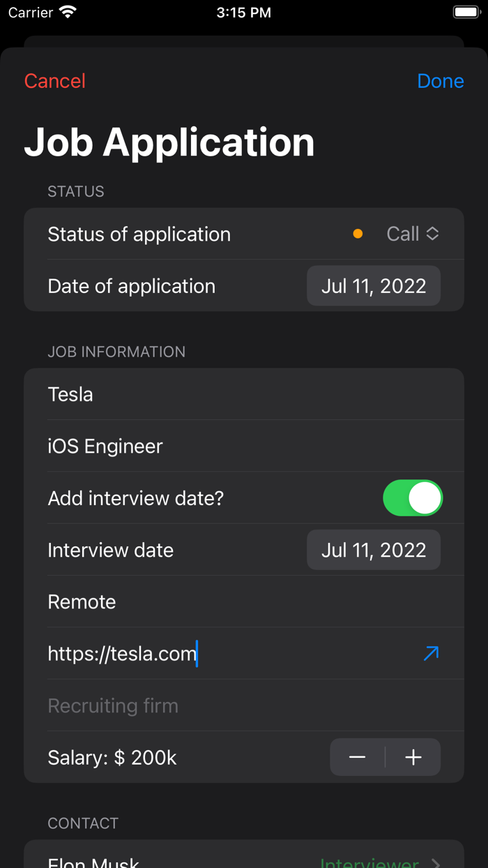Click the Wi-Fi icon in status bar
Image resolution: width=488 pixels, height=868 pixels.
pos(66,11)
